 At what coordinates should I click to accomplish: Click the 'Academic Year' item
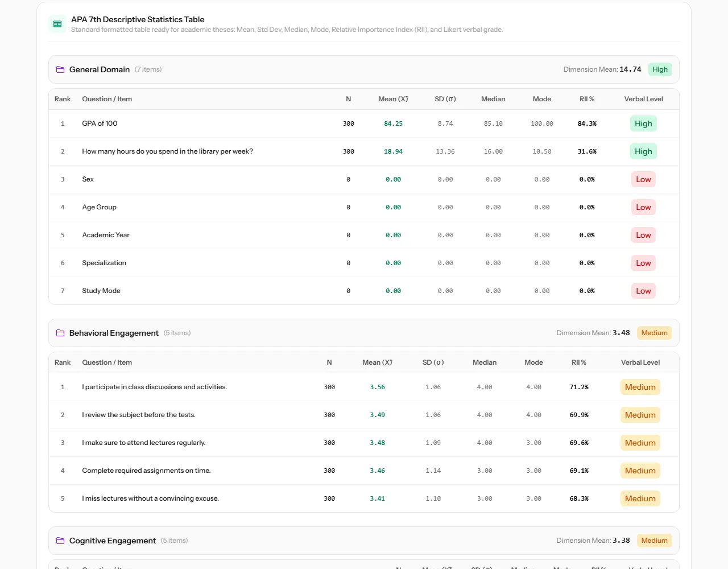(106, 235)
